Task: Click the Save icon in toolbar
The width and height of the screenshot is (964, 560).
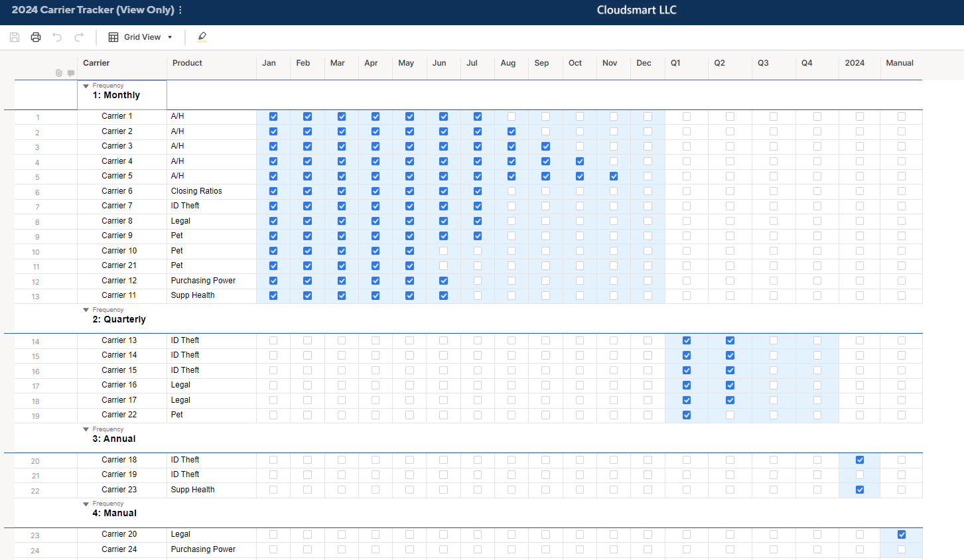Action: [x=15, y=37]
